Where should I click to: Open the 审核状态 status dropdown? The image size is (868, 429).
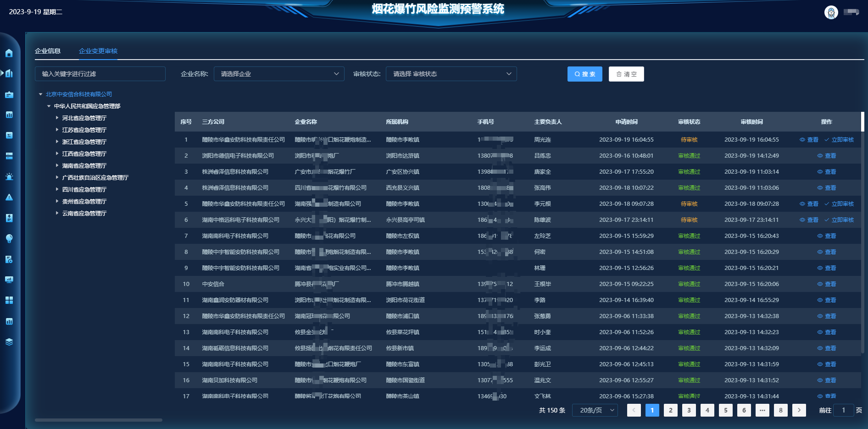click(x=451, y=74)
